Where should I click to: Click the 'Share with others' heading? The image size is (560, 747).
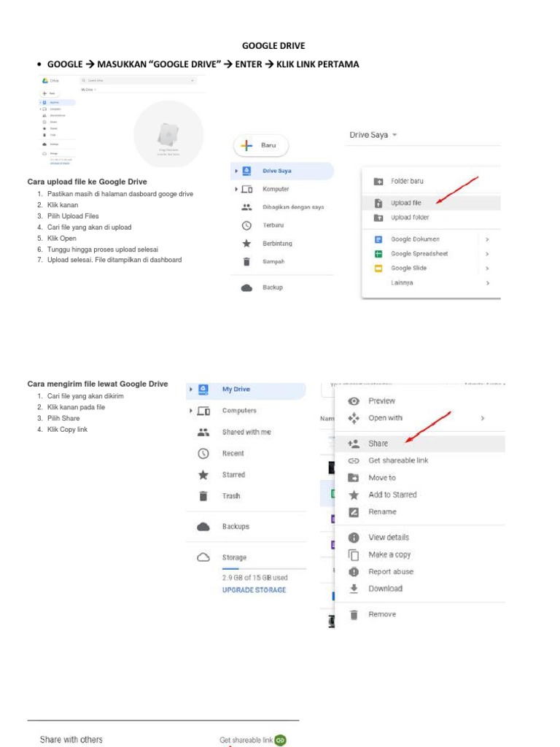coord(71,740)
